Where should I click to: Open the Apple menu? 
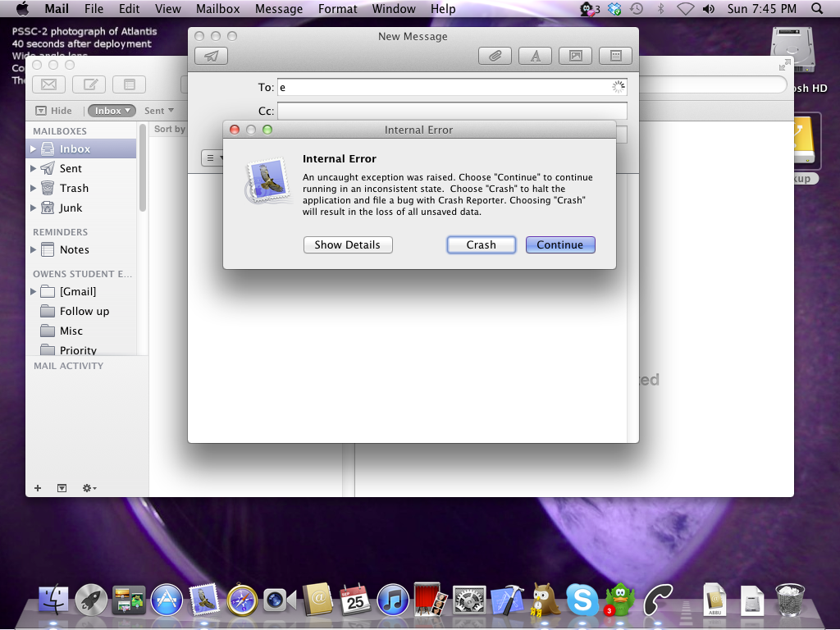(x=22, y=8)
